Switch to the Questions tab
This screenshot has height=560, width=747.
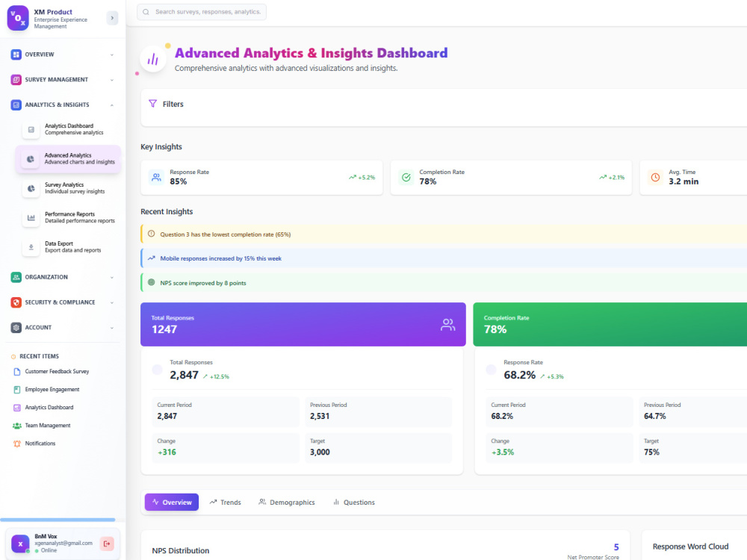(x=354, y=502)
